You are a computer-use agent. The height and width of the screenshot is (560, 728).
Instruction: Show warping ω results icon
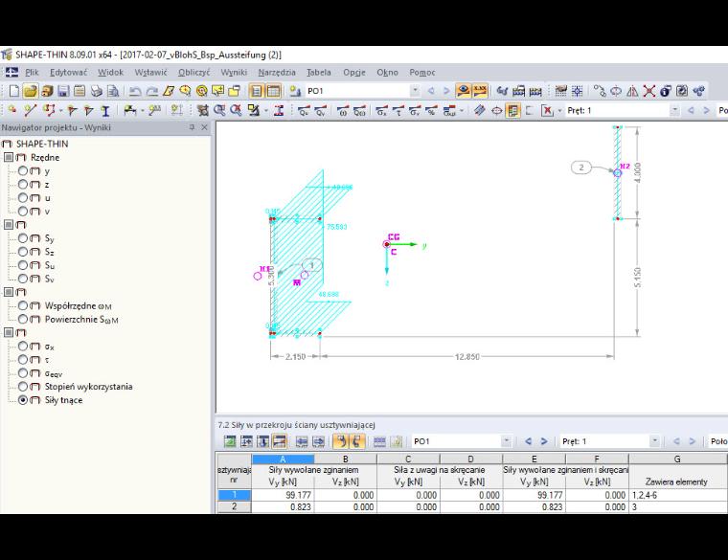coord(343,110)
